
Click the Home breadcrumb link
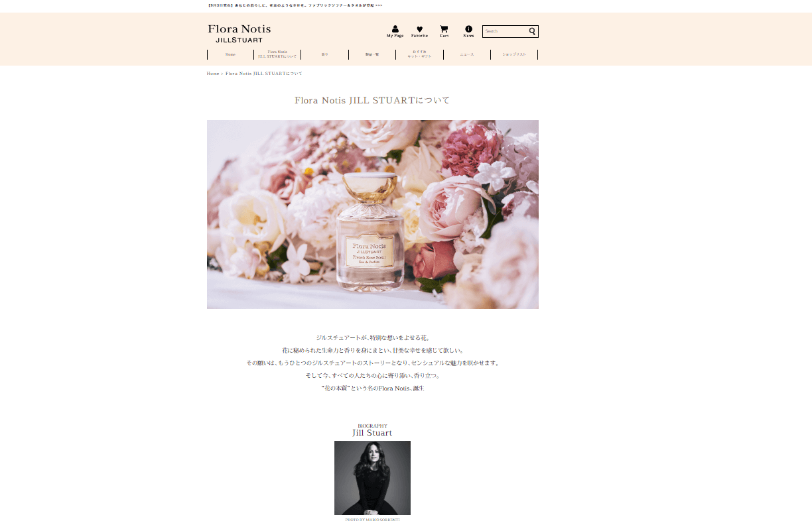pyautogui.click(x=213, y=74)
